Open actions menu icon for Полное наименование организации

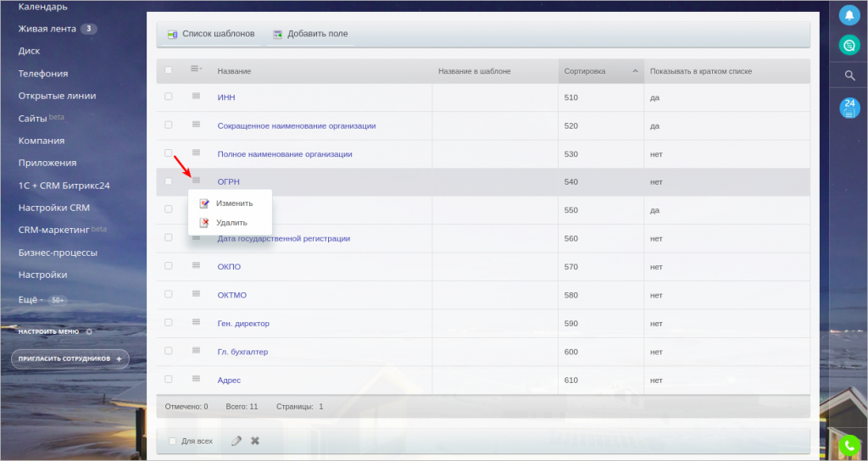click(196, 153)
